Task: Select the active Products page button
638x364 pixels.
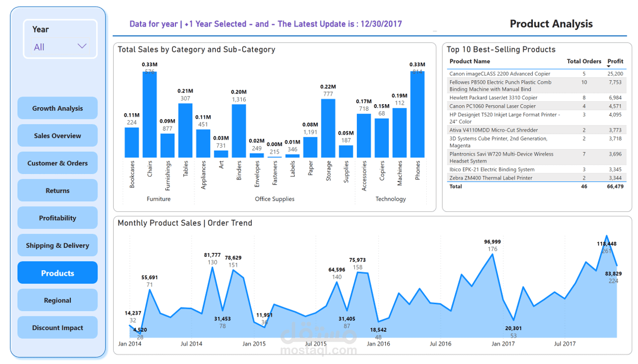Action: (58, 273)
